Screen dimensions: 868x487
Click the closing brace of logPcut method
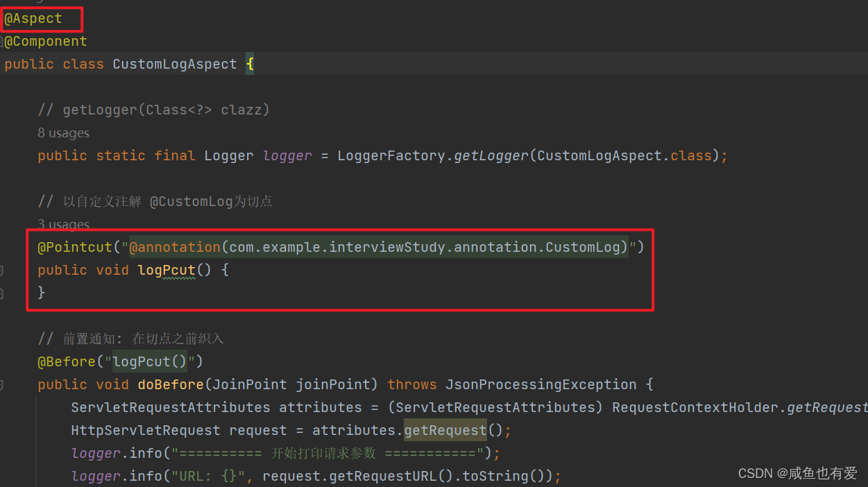(42, 293)
